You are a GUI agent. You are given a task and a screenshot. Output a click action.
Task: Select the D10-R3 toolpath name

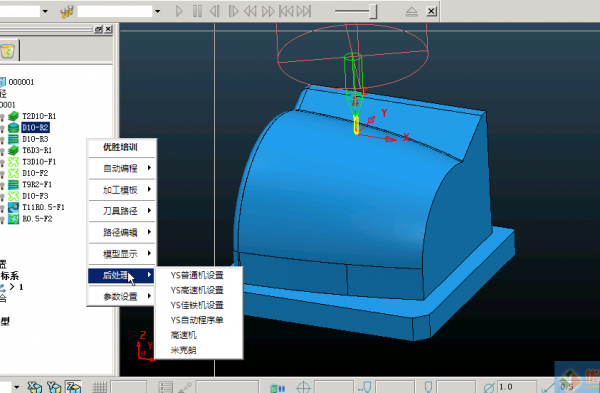(35, 139)
